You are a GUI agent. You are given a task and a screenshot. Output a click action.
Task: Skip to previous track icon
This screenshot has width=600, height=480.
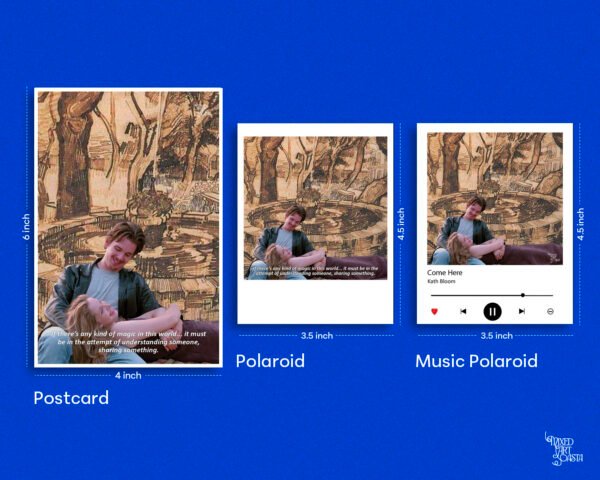(463, 312)
